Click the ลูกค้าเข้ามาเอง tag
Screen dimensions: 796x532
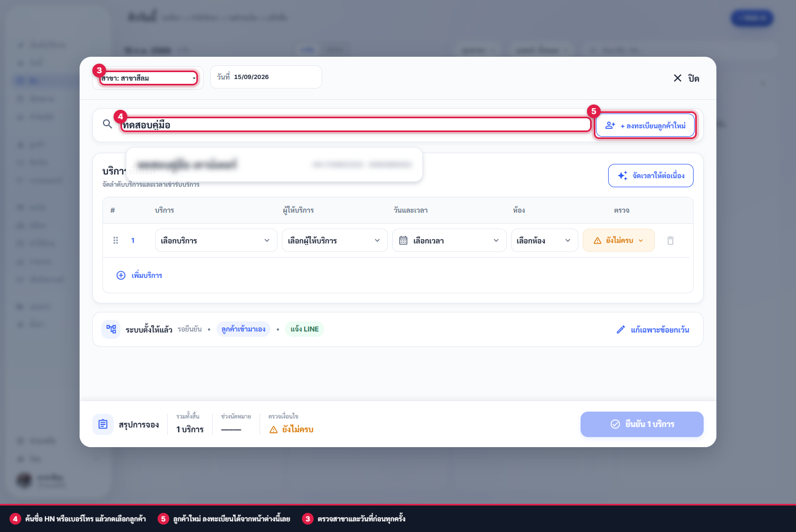click(244, 329)
